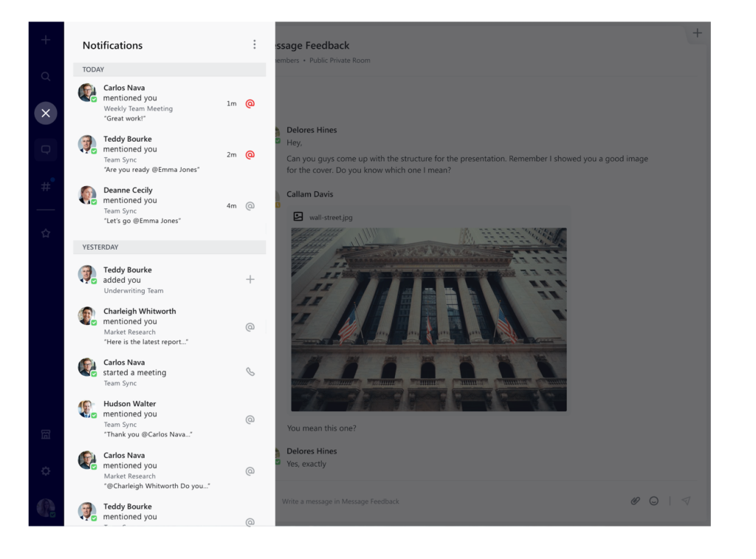Close the notifications panel with X button
756x559 pixels.
pyautogui.click(x=46, y=113)
